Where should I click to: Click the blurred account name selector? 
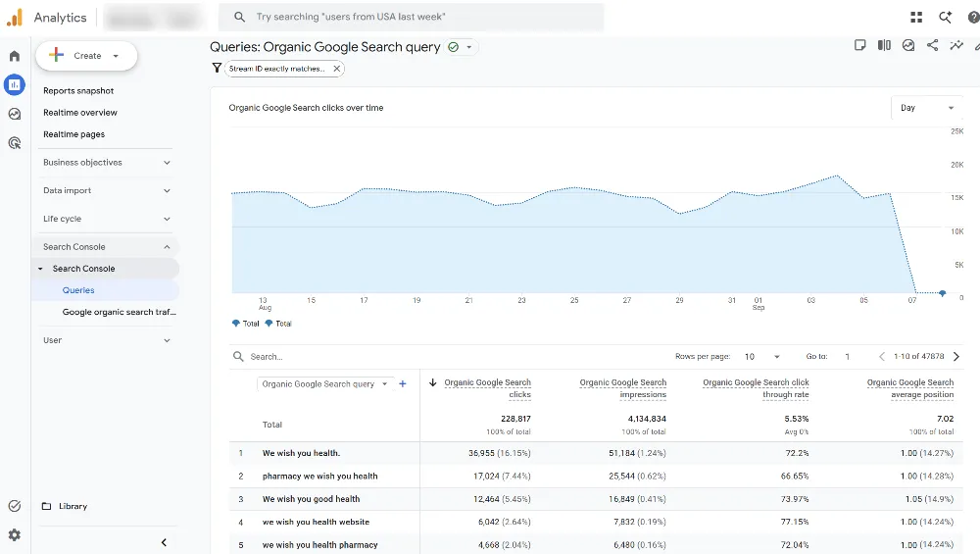tap(152, 18)
